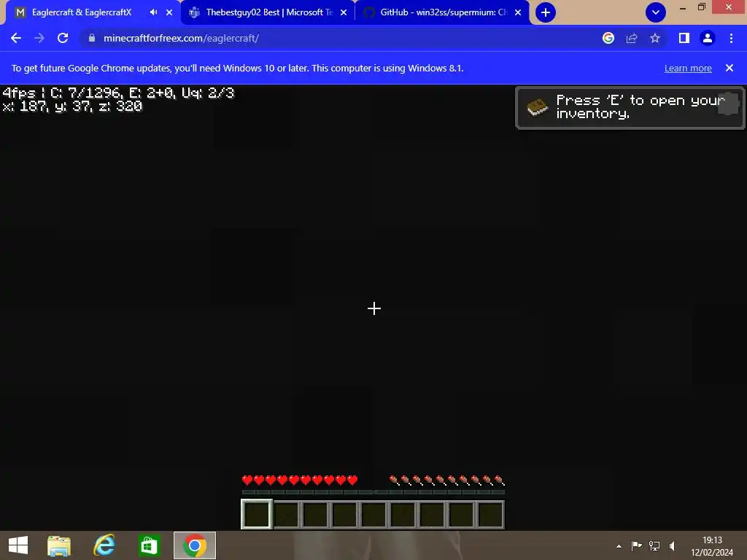The image size is (747, 560).
Task: Mute audio on the Eaglercraft tab
Action: [153, 12]
